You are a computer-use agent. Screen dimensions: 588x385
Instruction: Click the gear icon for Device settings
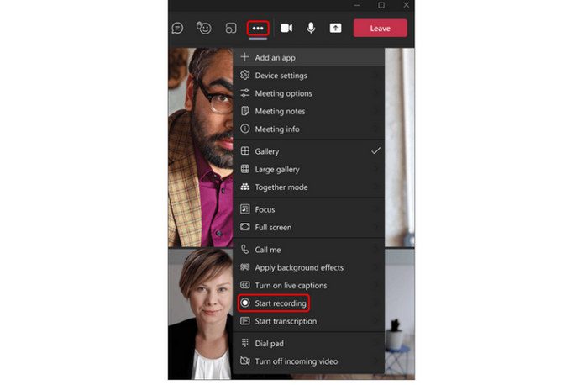(245, 75)
